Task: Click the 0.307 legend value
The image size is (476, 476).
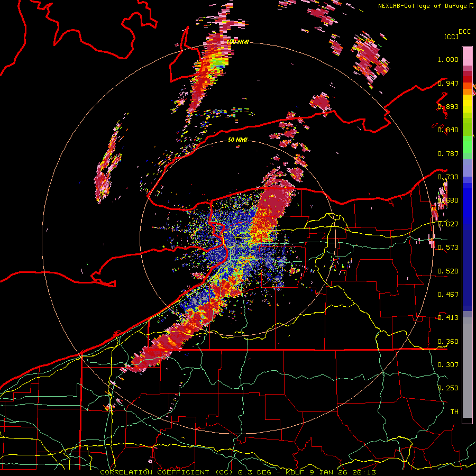Action: coord(448,364)
